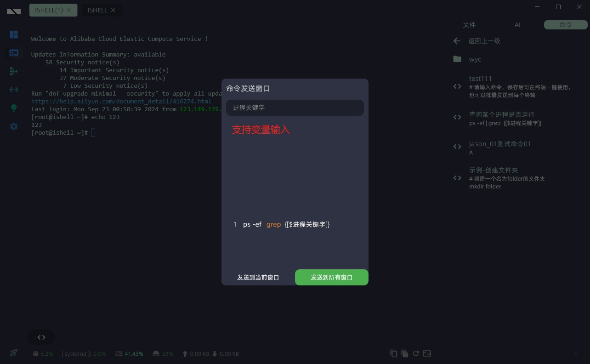This screenshot has width=590, height=364.
Task: Click the fullscreen icon in the status bar
Action: pyautogui.click(x=427, y=353)
